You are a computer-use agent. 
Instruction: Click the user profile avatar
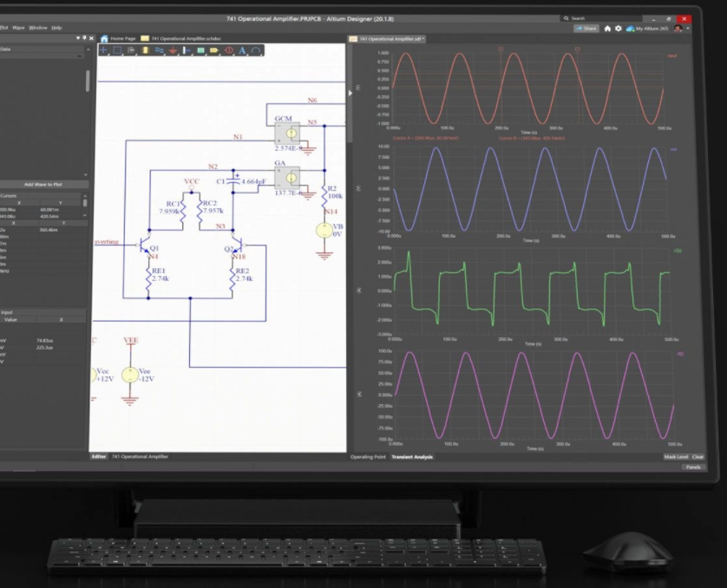[x=678, y=29]
